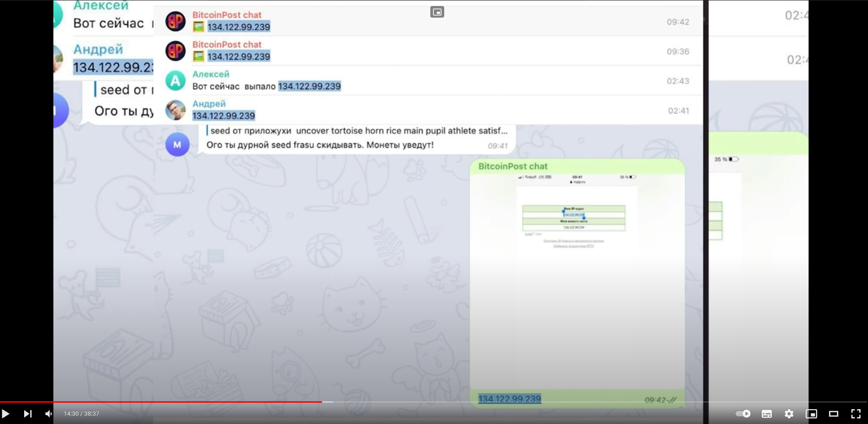Click Алексей's green A avatar
868x424 pixels.
click(x=175, y=81)
